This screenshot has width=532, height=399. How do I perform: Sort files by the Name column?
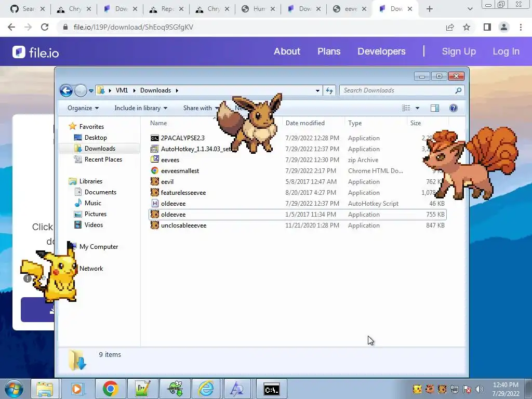158,123
